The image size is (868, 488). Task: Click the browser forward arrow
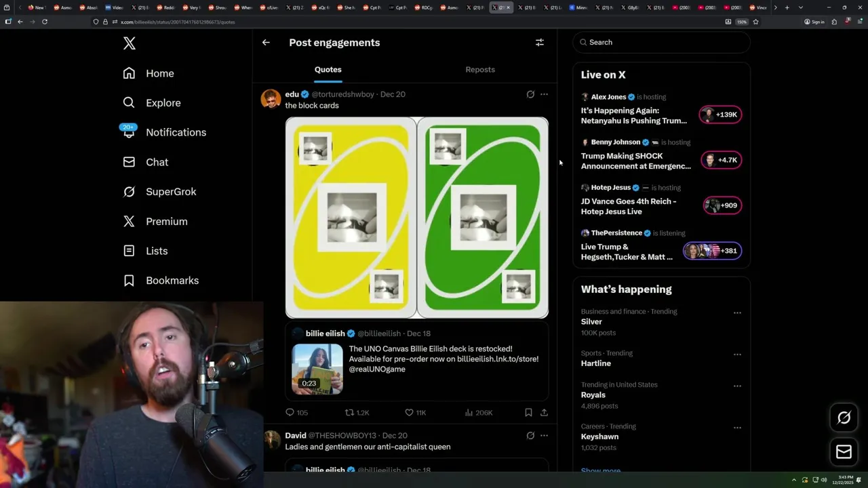[x=33, y=22]
